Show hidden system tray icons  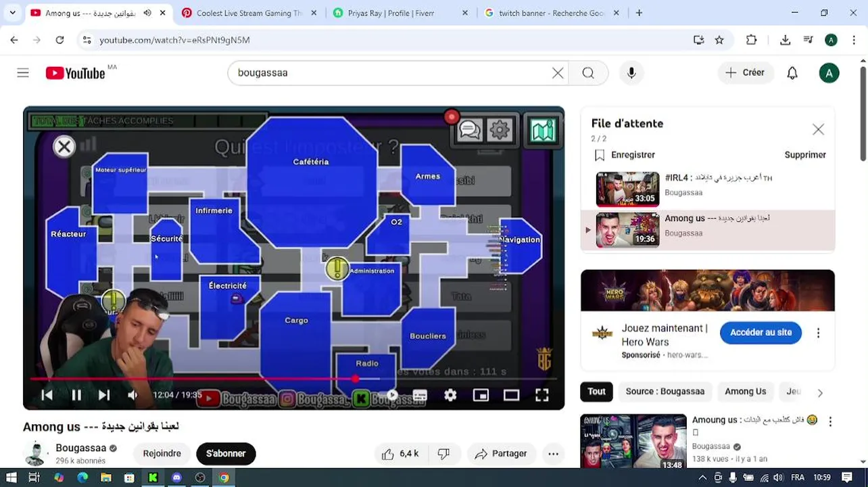coord(702,478)
